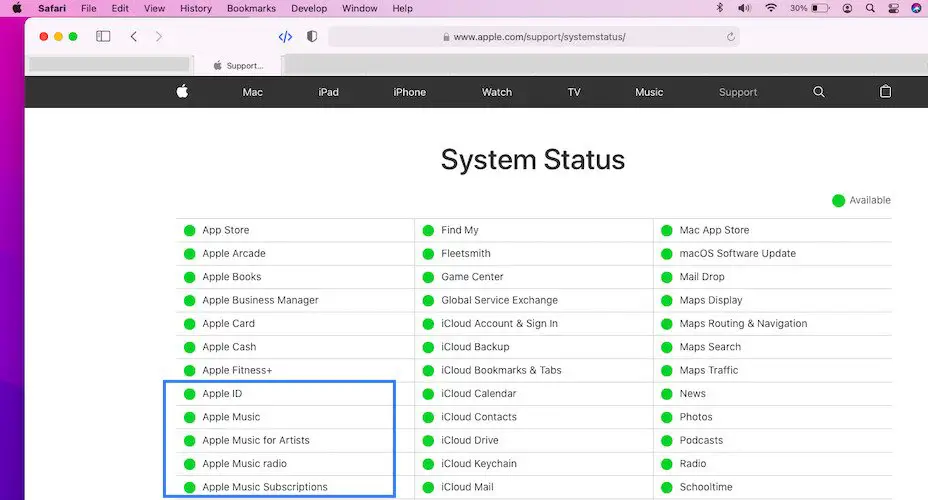The width and height of the screenshot is (928, 500).
Task: Open the History menu
Action: 196,8
